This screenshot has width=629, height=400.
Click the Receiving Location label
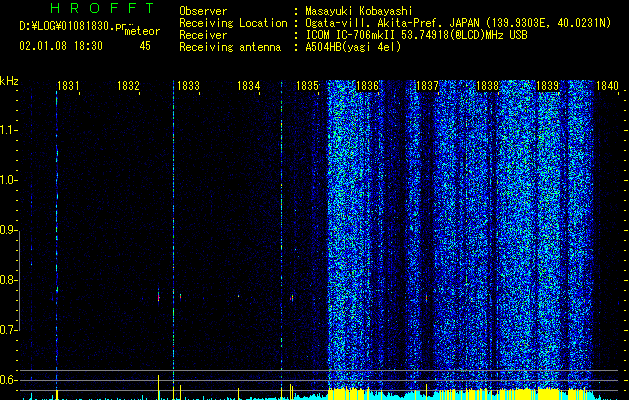point(233,23)
